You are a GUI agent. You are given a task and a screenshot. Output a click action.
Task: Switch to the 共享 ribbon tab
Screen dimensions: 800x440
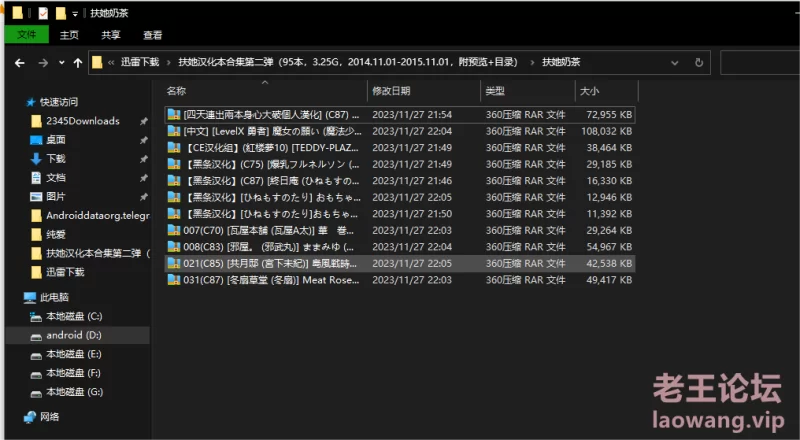pos(111,35)
